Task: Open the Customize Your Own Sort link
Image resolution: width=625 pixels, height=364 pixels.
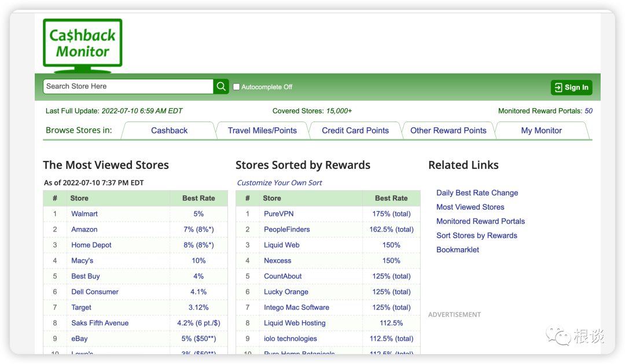Action: 280,183
